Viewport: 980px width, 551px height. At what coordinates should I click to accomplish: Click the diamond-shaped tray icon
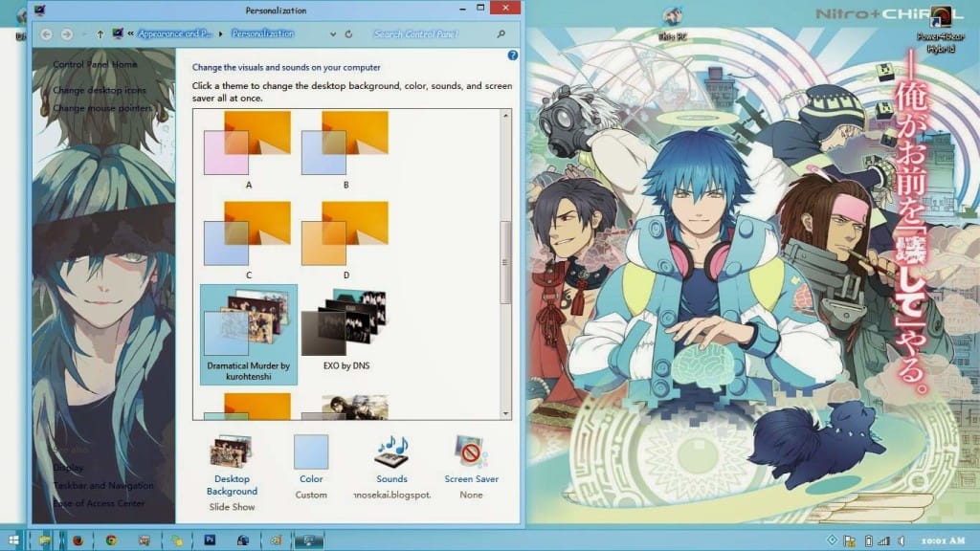832,540
